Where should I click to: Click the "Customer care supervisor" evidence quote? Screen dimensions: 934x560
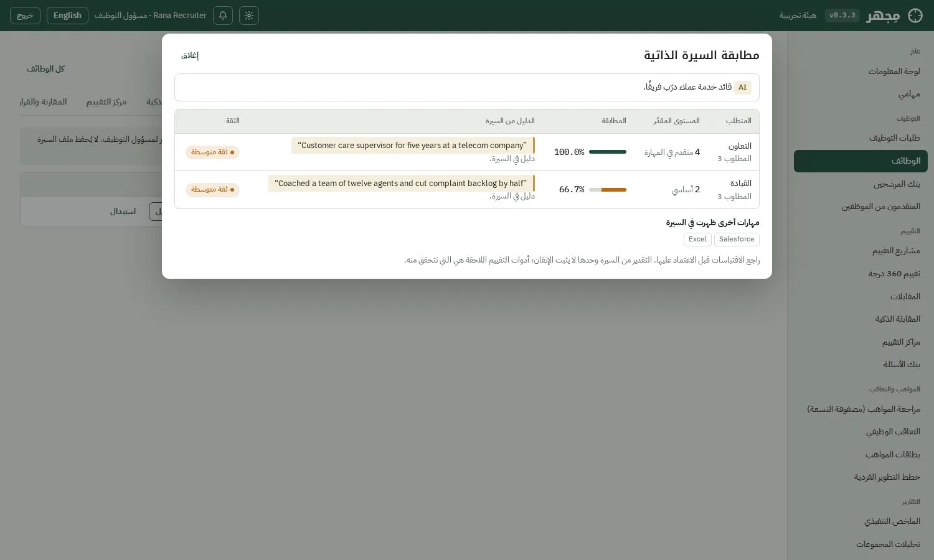pyautogui.click(x=413, y=146)
